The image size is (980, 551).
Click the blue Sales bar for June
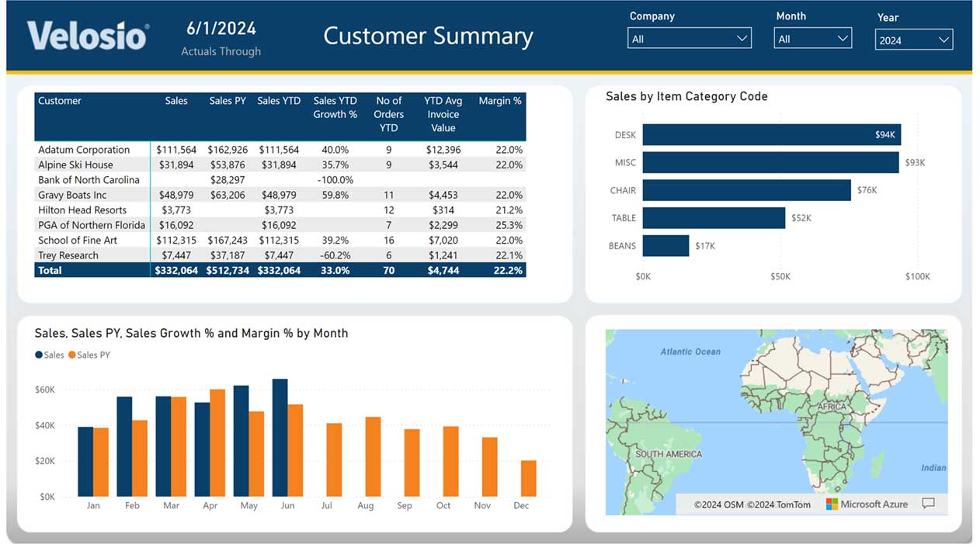click(280, 438)
